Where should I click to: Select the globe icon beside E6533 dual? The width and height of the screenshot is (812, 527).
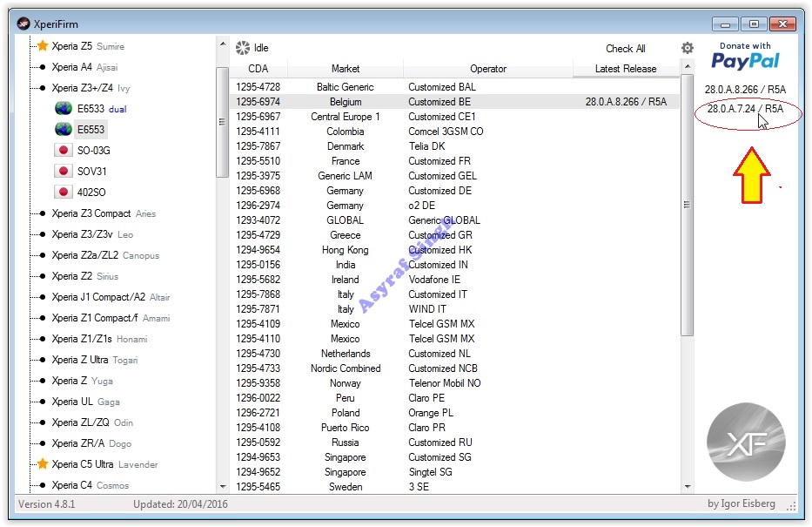click(64, 108)
